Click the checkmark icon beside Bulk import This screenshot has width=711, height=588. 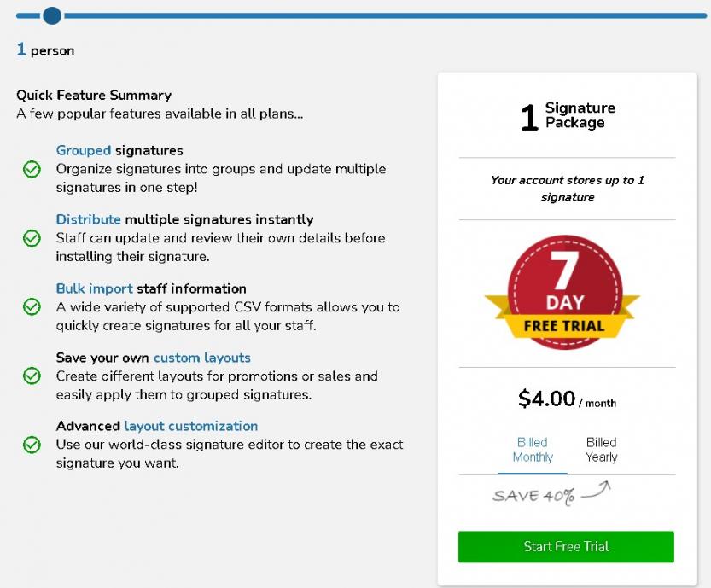point(32,306)
